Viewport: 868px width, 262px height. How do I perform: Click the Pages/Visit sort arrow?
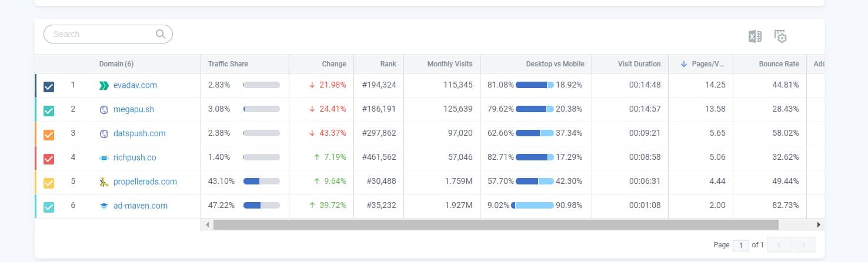[x=684, y=63]
